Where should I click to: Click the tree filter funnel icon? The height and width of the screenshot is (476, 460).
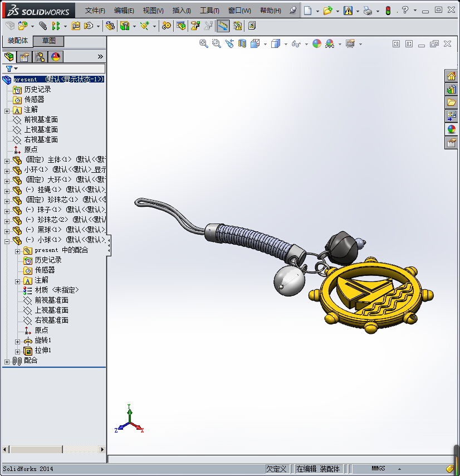(9, 69)
